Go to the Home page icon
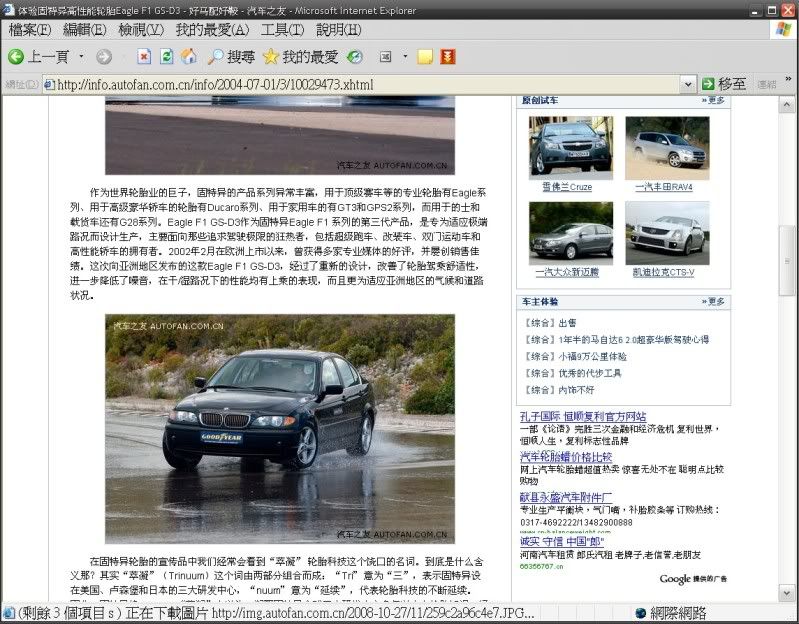The width and height of the screenshot is (799, 624). (189, 57)
